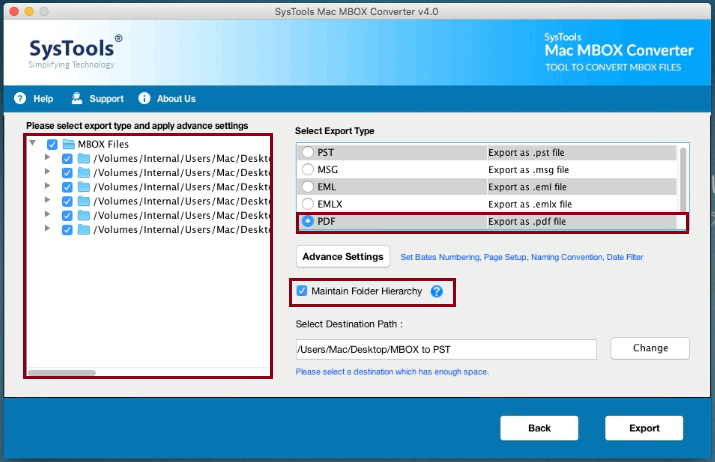Viewport: 715px width, 462px height.
Task: Open Advance Settings
Action: [343, 257]
